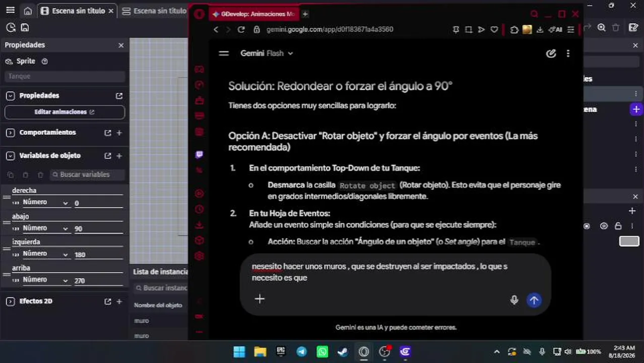Click the izquierda variable name

pos(26,242)
